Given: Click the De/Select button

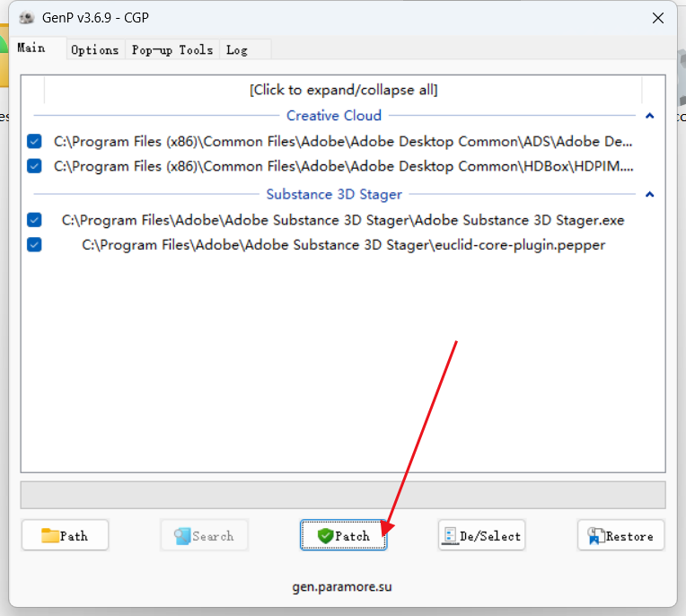Looking at the screenshot, I should point(481,535).
